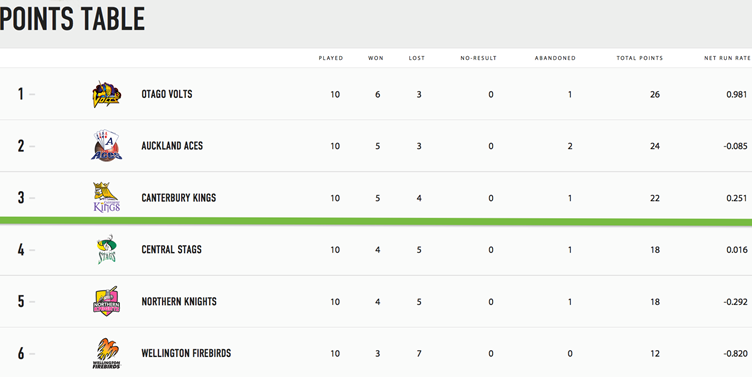Open the Wellington Firebirds team name
The height and width of the screenshot is (377, 753).
[x=186, y=353]
